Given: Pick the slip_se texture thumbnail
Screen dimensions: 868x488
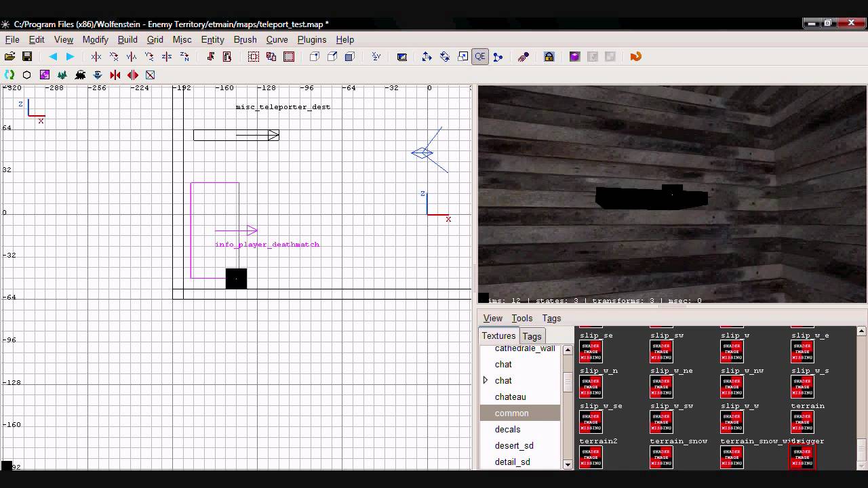Looking at the screenshot, I should (x=591, y=352).
